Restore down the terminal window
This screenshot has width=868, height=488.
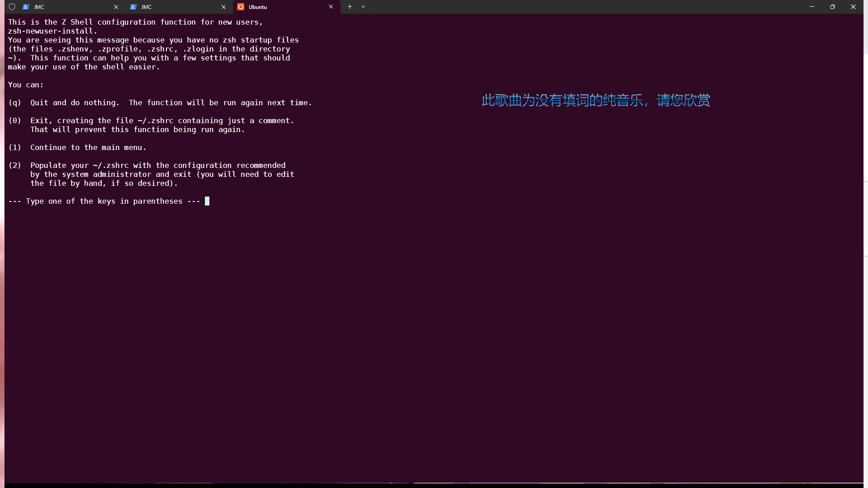(x=833, y=7)
